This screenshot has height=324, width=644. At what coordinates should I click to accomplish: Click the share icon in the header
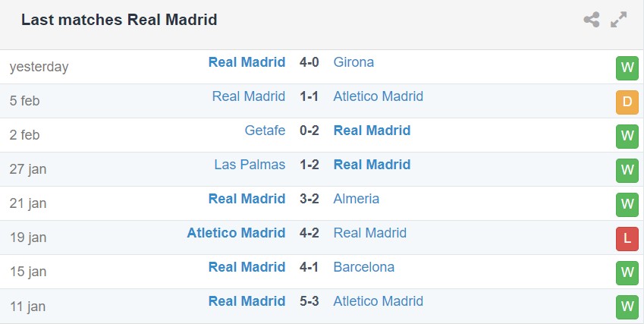point(592,20)
